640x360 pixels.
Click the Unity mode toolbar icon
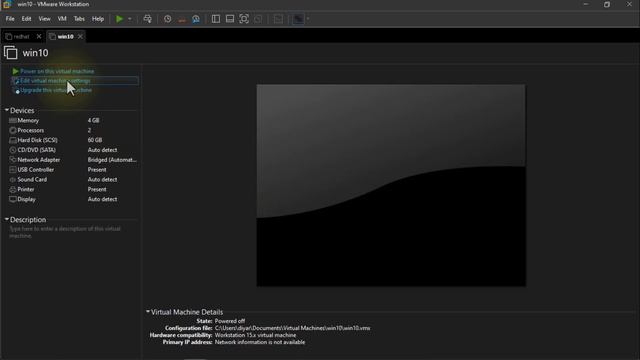click(x=258, y=19)
